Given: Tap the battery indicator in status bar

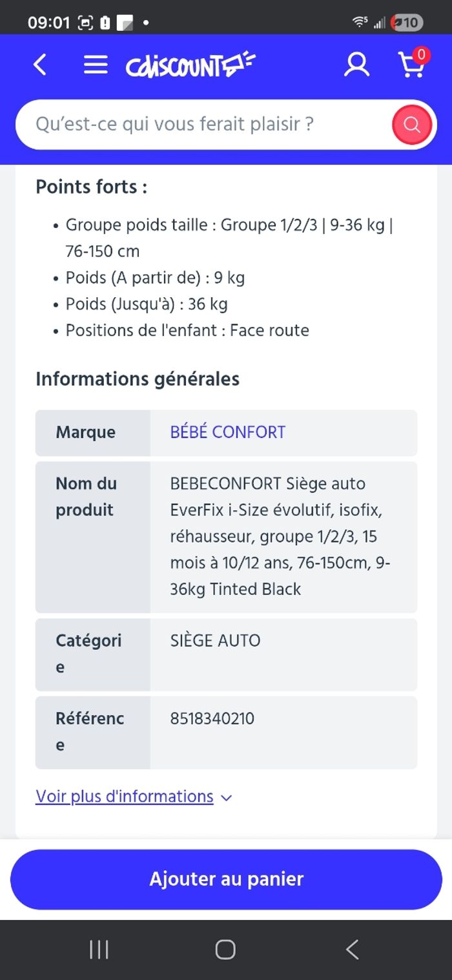Looking at the screenshot, I should point(407,23).
